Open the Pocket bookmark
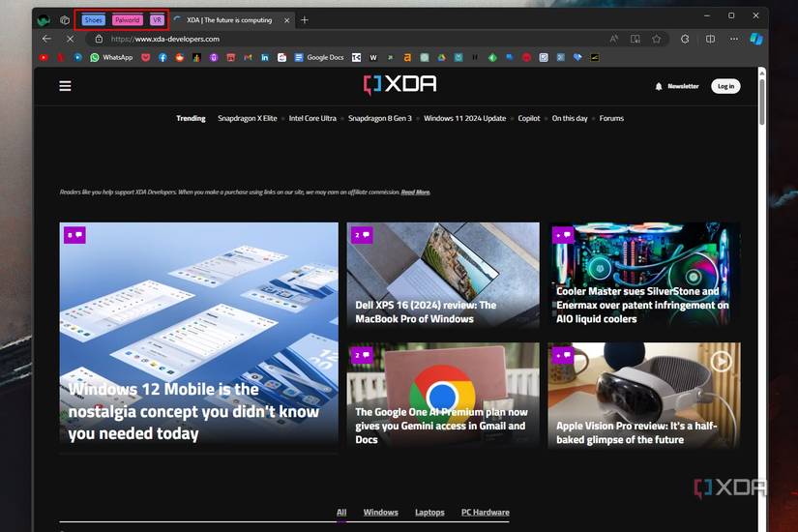 [x=145, y=57]
